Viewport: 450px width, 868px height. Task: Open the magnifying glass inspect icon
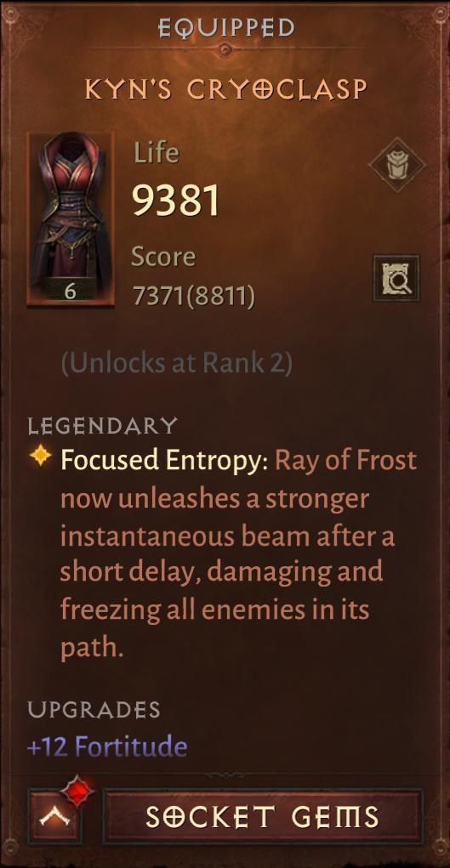(396, 278)
